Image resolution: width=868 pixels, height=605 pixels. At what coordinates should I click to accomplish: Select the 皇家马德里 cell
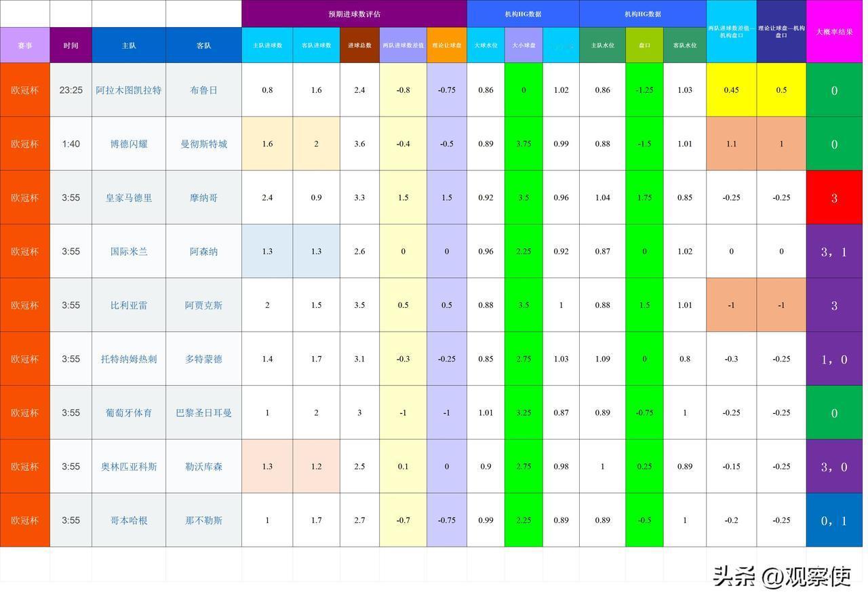click(129, 197)
